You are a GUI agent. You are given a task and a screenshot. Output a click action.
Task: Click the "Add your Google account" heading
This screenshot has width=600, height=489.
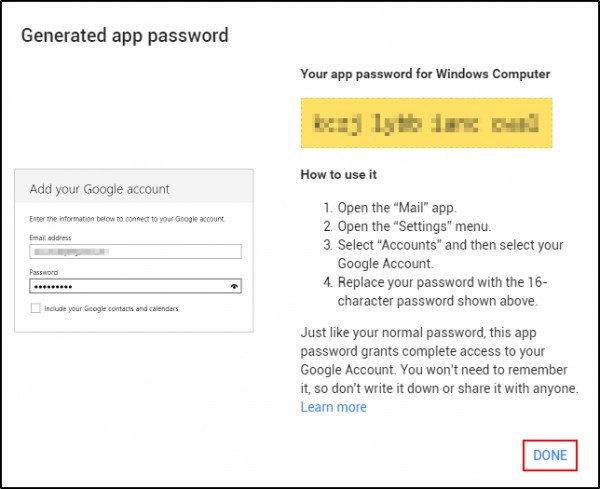[x=100, y=189]
